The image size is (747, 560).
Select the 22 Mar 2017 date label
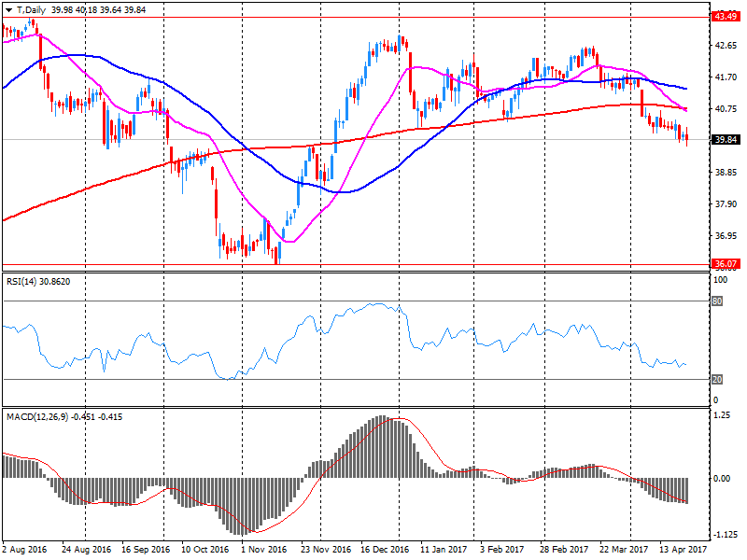coord(624,549)
